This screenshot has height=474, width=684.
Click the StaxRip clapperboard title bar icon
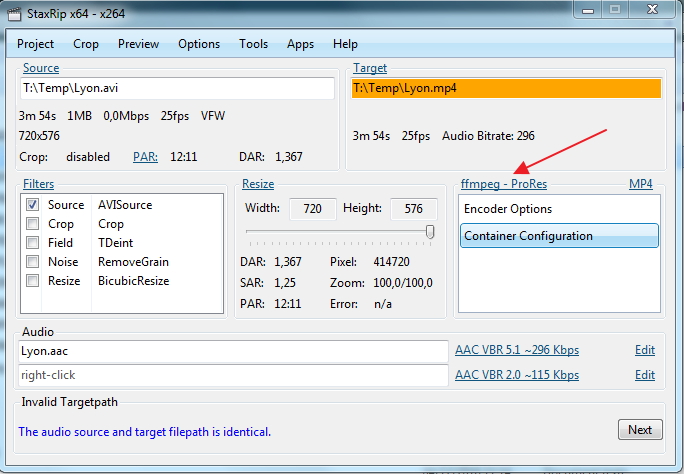(14, 14)
